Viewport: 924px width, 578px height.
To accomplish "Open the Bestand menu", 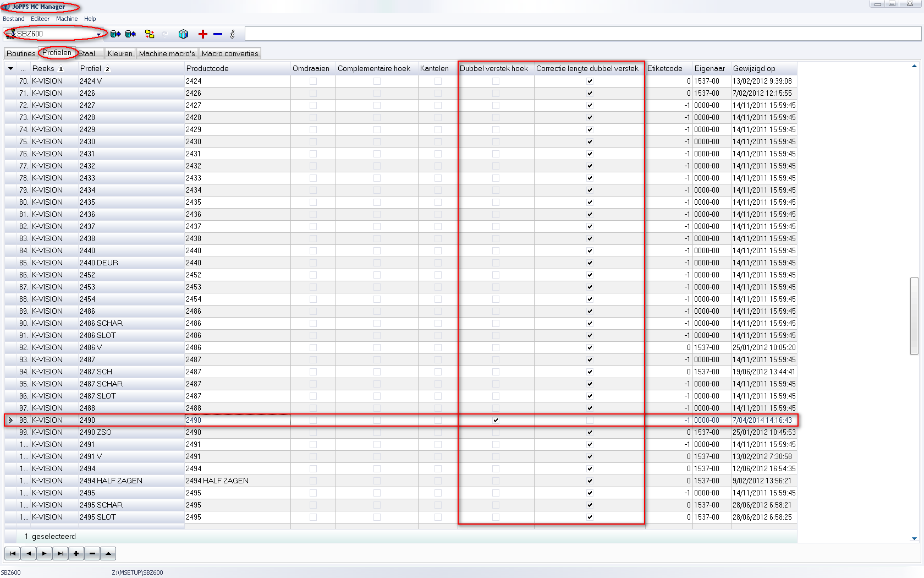I will point(14,19).
